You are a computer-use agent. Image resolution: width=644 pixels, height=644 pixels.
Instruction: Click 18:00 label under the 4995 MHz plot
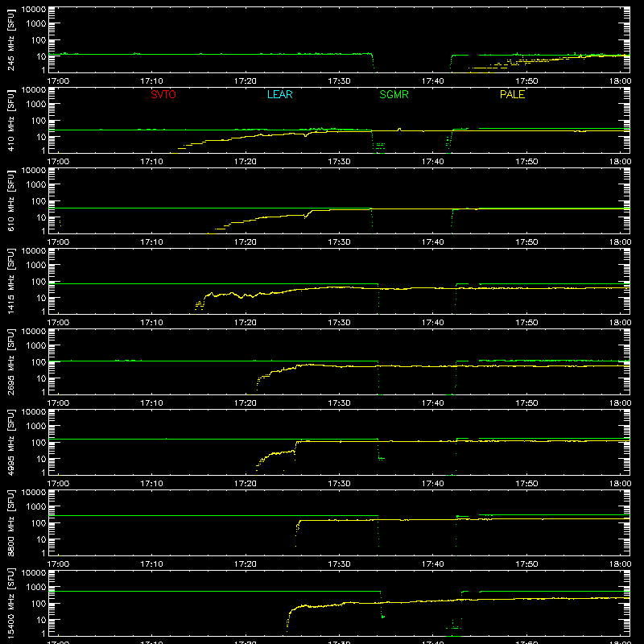tap(620, 484)
